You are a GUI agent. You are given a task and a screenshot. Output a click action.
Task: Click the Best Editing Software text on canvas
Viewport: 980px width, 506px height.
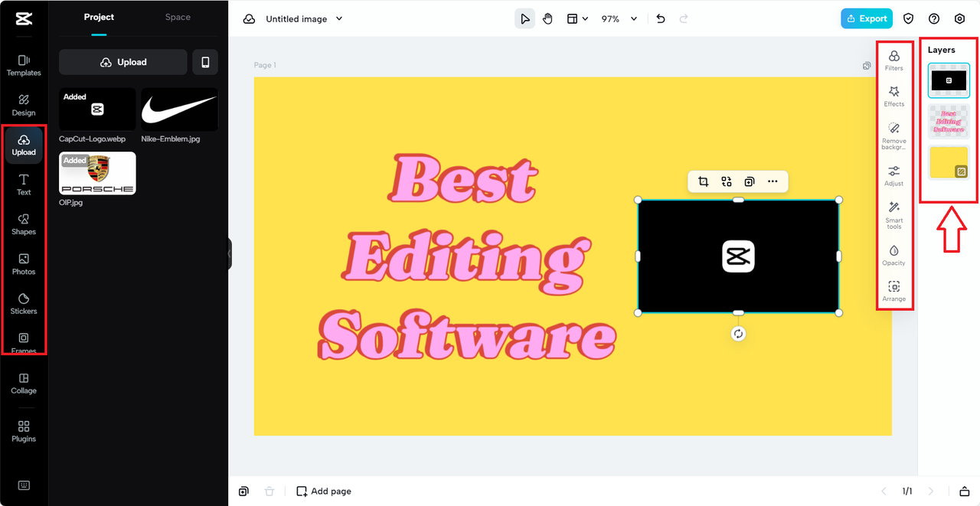coord(467,258)
